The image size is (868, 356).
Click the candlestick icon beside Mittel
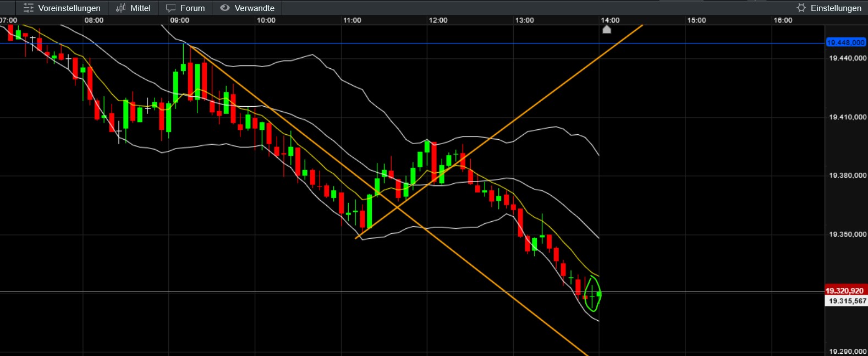[x=121, y=8]
